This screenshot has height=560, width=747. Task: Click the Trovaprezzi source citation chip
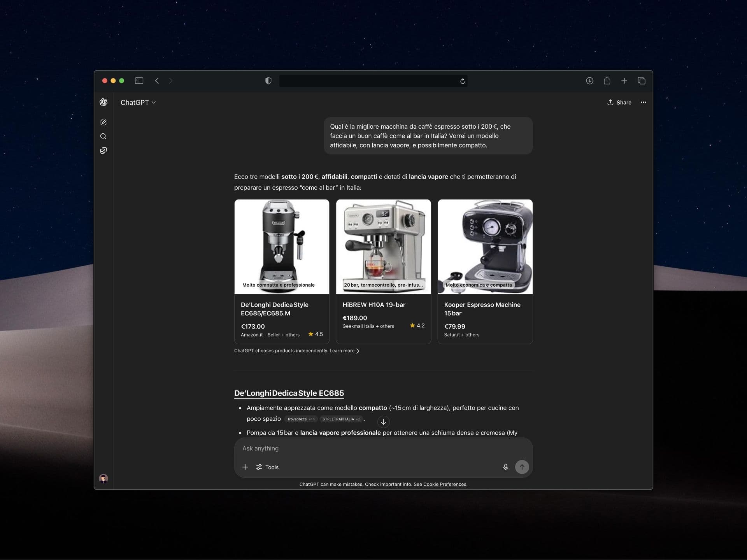[300, 419]
